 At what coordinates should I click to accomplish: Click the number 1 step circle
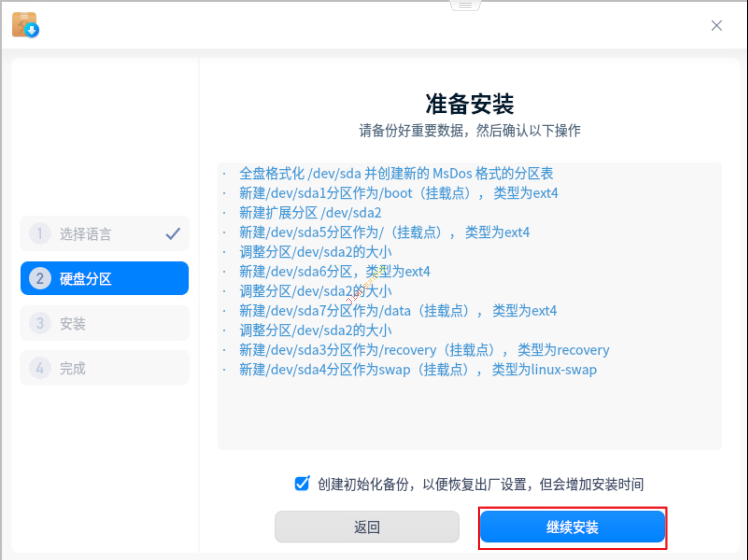click(40, 233)
